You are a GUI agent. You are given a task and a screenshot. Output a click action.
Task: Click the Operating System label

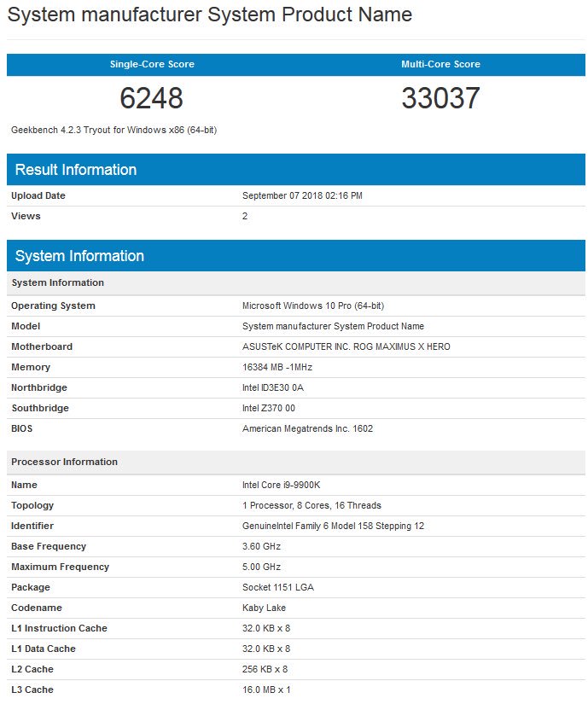[53, 306]
